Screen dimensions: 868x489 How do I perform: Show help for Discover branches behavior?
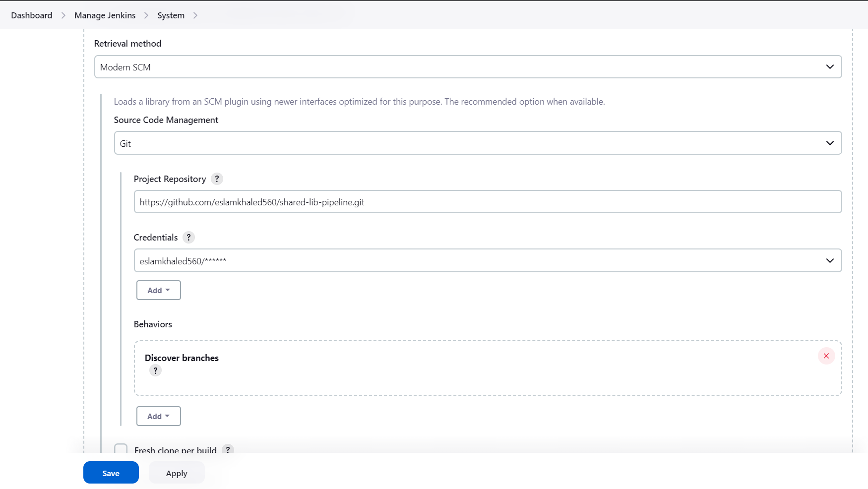[155, 370]
